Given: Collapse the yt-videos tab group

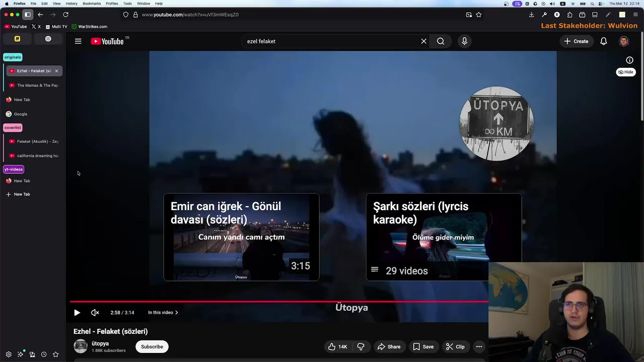Looking at the screenshot, I should 14,169.
